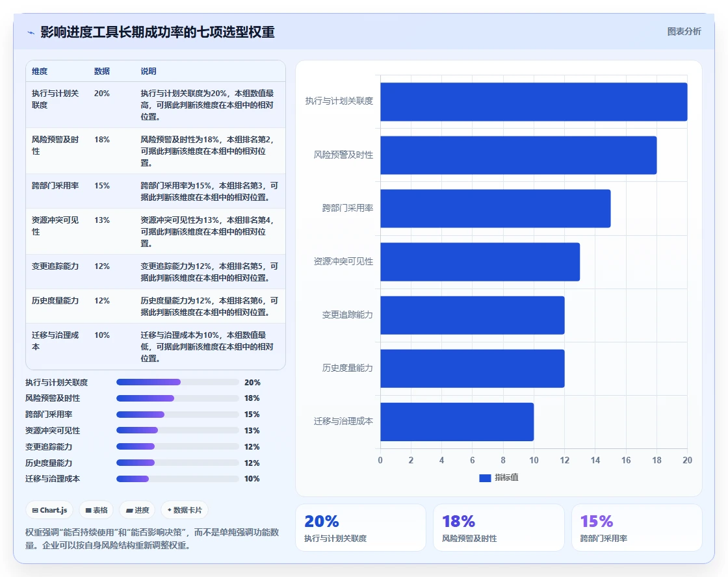Select the 迁移与治理成本 cell in the table
Image resolution: width=728 pixels, height=577 pixels.
55,340
